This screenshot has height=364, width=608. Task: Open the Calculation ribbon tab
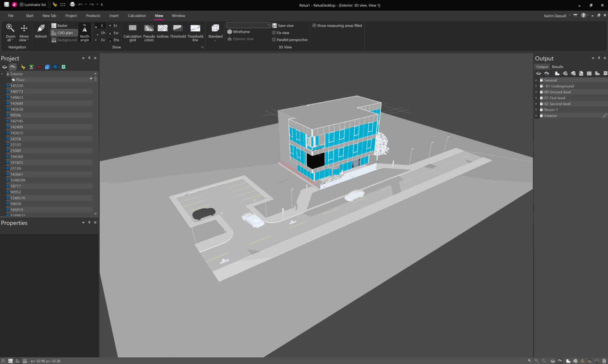point(137,16)
